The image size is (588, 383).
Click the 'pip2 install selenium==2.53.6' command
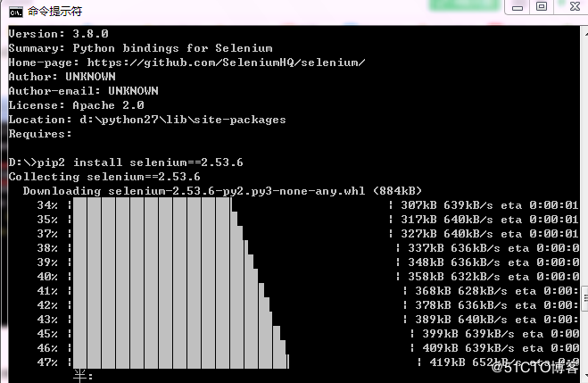click(x=140, y=162)
